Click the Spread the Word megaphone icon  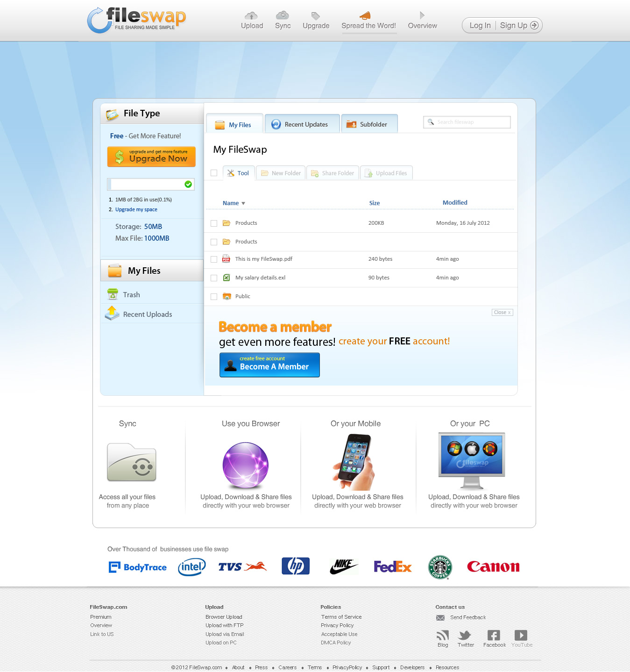point(365,16)
